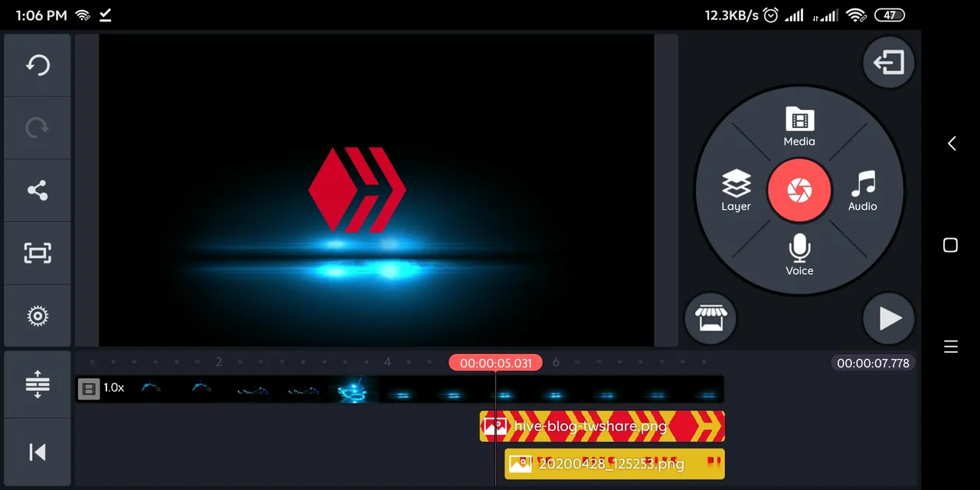Open the Audio browser
The image size is (980, 490).
coord(863,191)
